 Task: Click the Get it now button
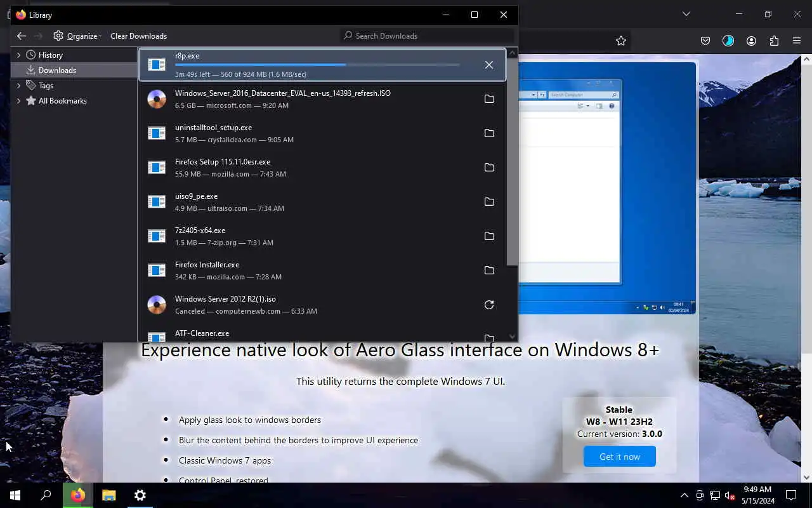[620, 457]
